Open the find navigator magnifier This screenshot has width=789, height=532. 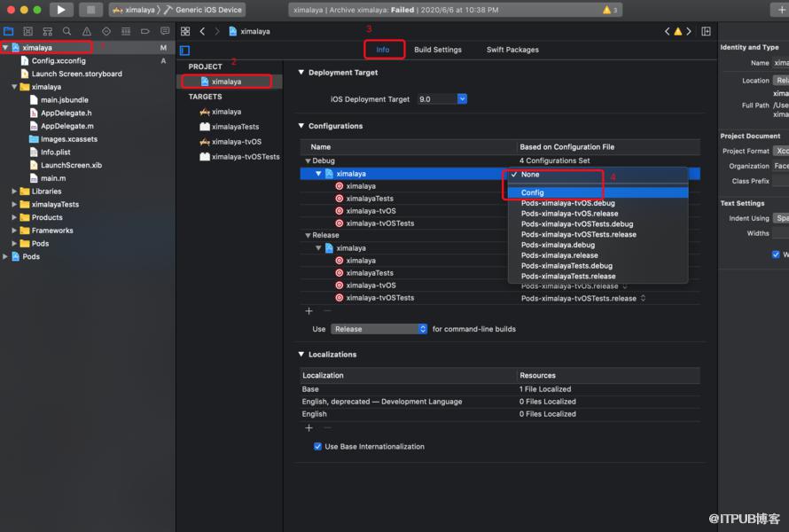(66, 31)
